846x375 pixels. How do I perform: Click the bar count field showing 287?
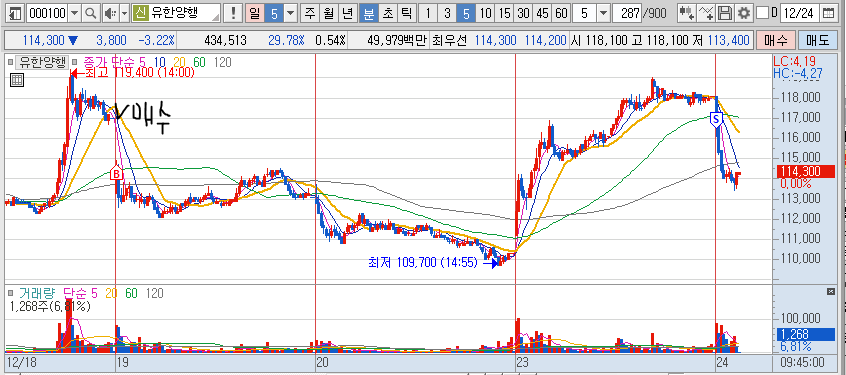pyautogui.click(x=626, y=13)
